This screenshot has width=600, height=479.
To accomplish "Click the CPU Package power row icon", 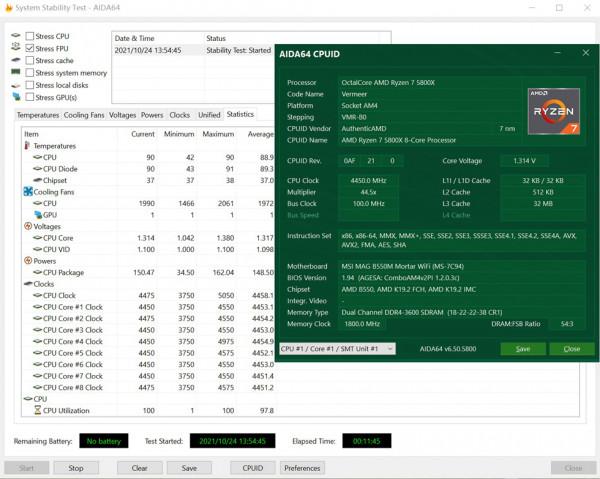I will click(38, 272).
